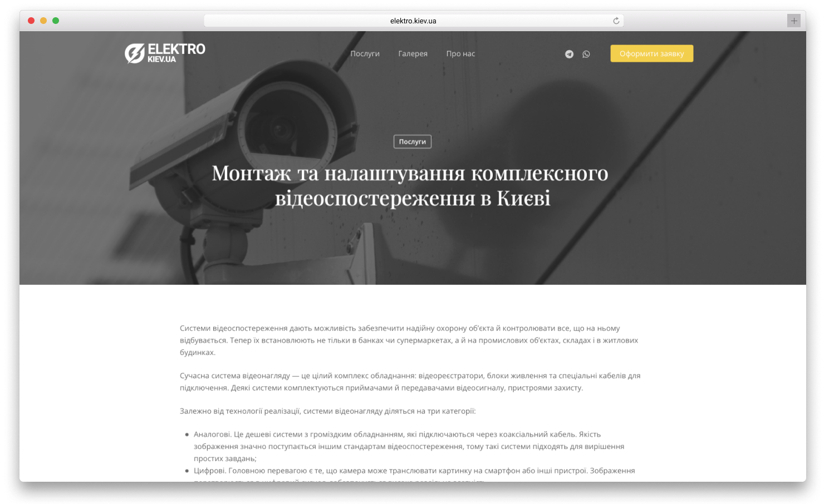Close the browser window with the red button
Image resolution: width=829 pixels, height=504 pixels.
(31, 21)
